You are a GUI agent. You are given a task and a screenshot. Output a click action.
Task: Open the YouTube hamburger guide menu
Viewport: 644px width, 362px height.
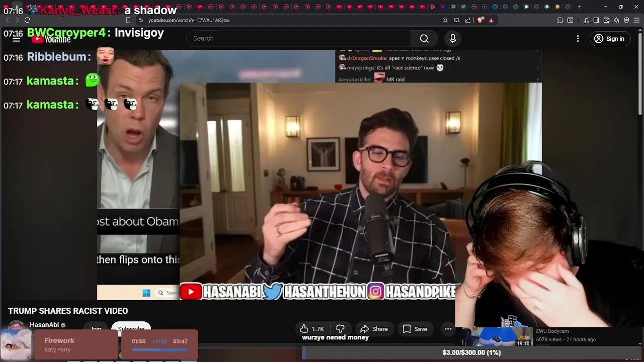pos(16,39)
